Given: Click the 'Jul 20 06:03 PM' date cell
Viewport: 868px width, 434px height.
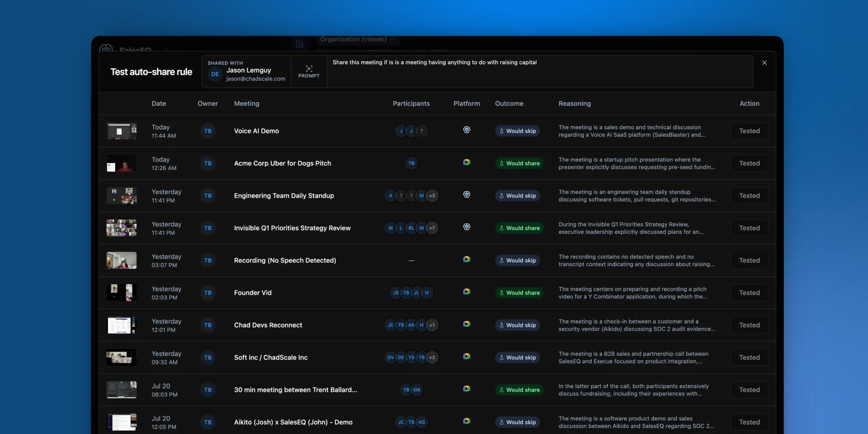Looking at the screenshot, I should tap(165, 390).
